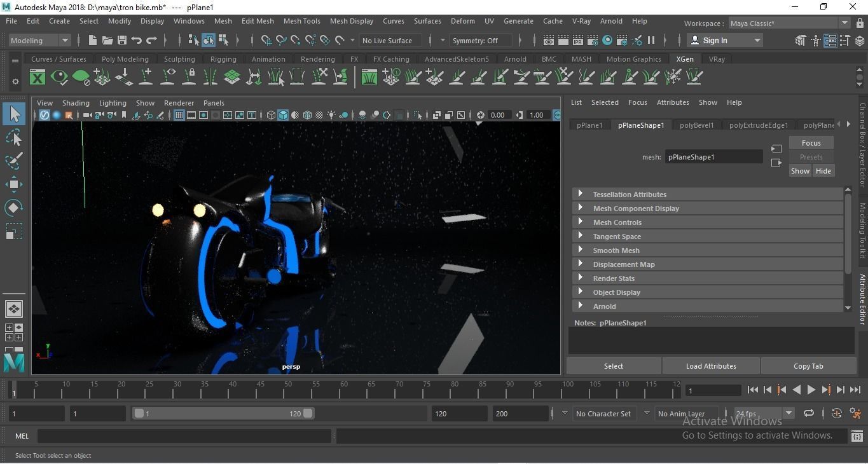Viewport: 868px width, 464px height.
Task: Click the Load Attributes button
Action: pyautogui.click(x=711, y=366)
